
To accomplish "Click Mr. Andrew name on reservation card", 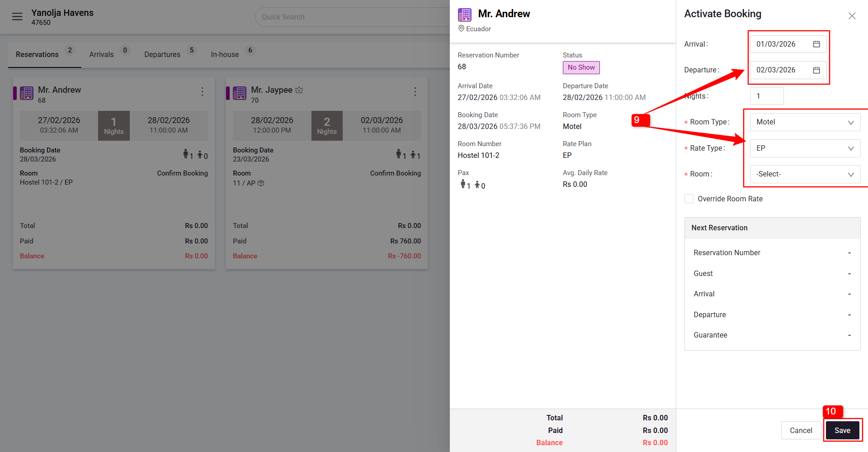I will point(59,90).
